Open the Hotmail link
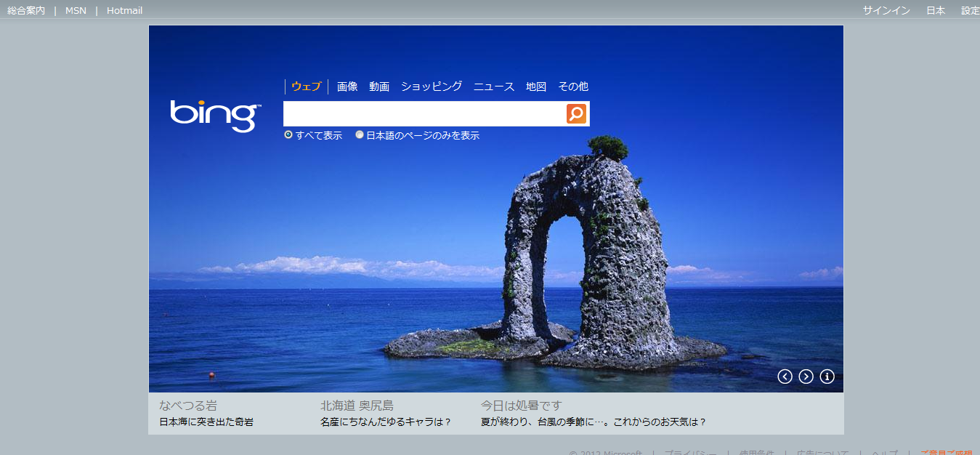Viewport: 980px width, 455px height. click(x=124, y=11)
